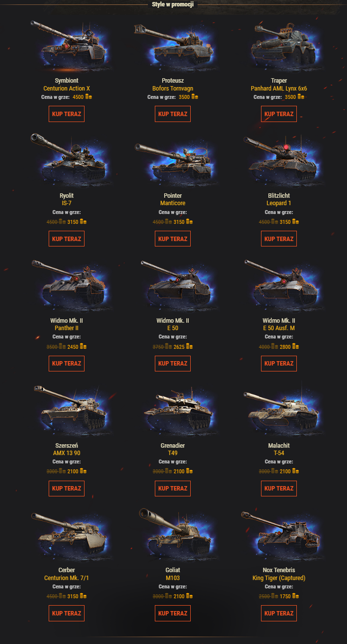Click the gold coin icon by Traper's 3500 price
Viewport: 347px width, 644px height.
click(x=301, y=97)
